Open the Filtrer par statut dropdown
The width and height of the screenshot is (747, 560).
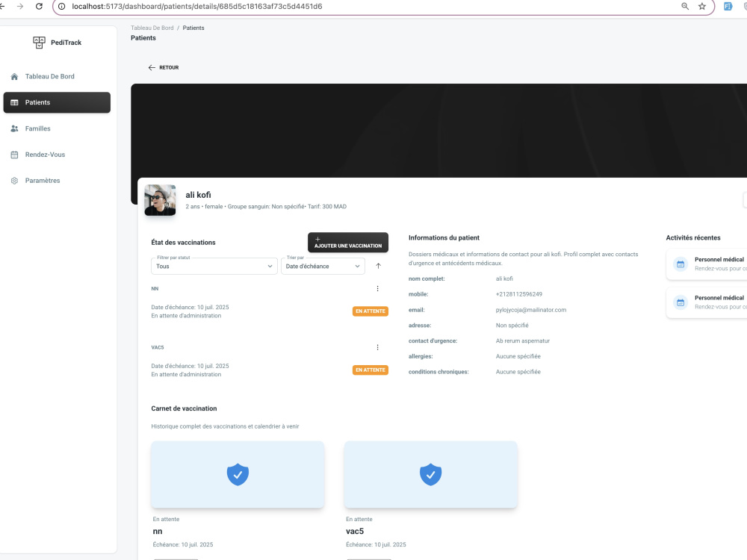tap(214, 267)
